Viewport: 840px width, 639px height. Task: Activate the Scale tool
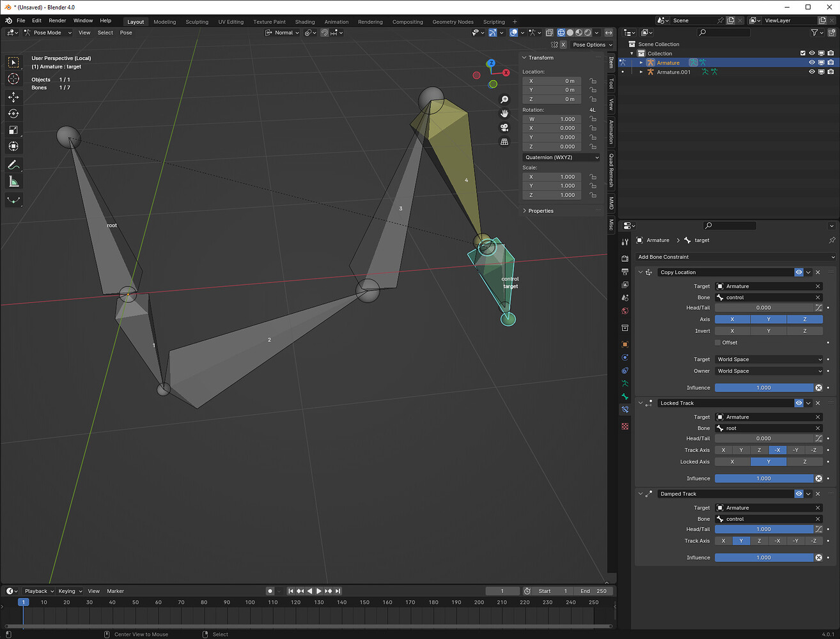[13, 130]
